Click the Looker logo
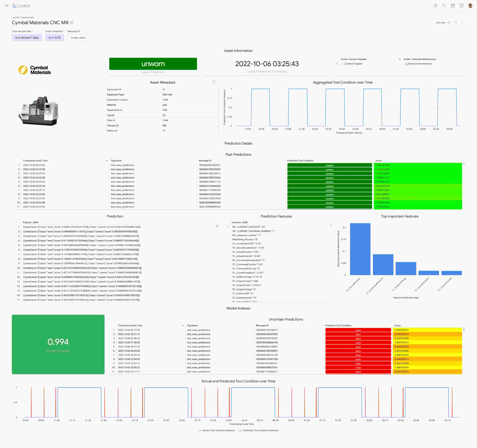477x448 pixels. pyautogui.click(x=22, y=5)
